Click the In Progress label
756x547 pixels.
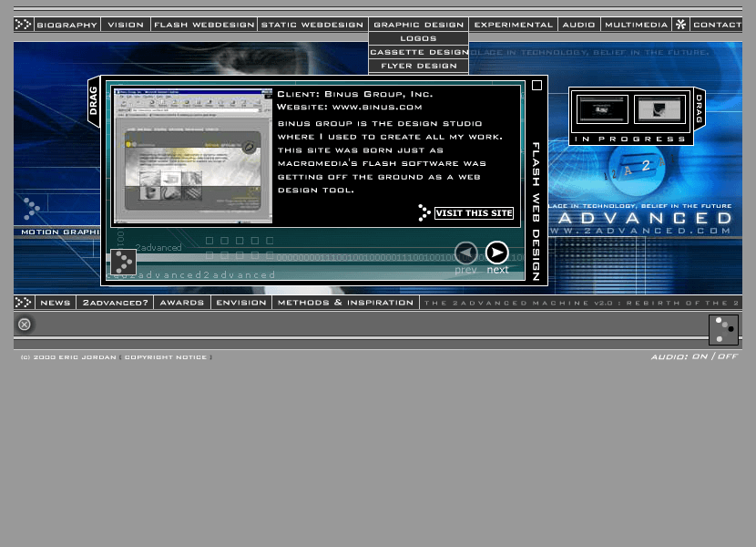pyautogui.click(x=630, y=139)
